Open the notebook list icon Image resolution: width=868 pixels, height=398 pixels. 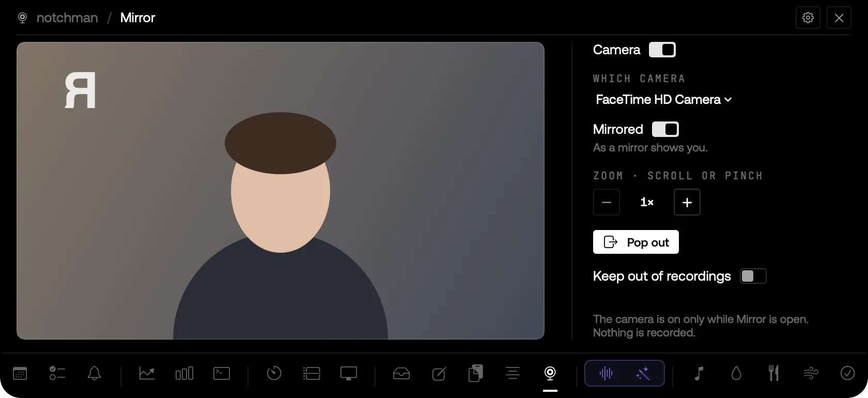pyautogui.click(x=312, y=373)
